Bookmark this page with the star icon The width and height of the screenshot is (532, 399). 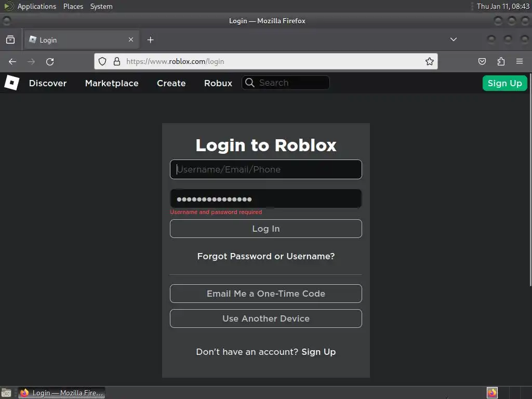(x=430, y=61)
